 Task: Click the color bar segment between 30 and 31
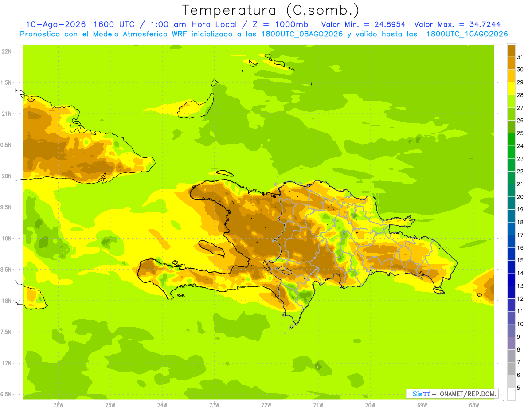coord(511,63)
